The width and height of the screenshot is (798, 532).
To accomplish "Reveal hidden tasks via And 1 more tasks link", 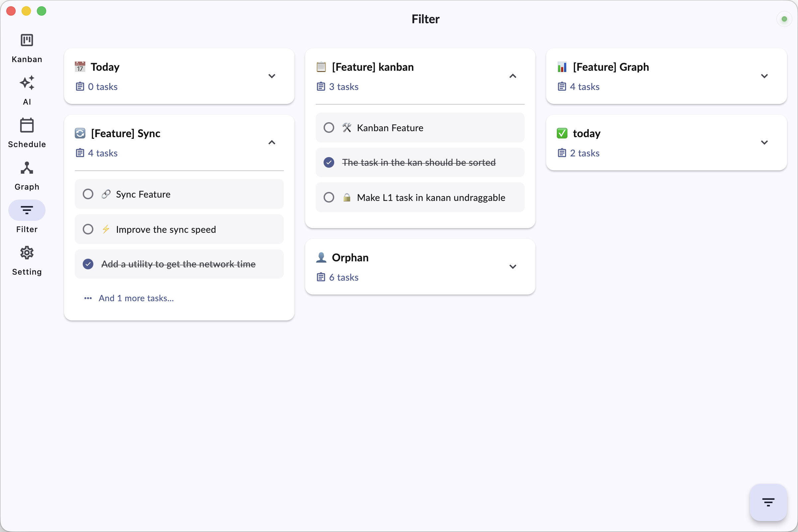I will tap(136, 298).
